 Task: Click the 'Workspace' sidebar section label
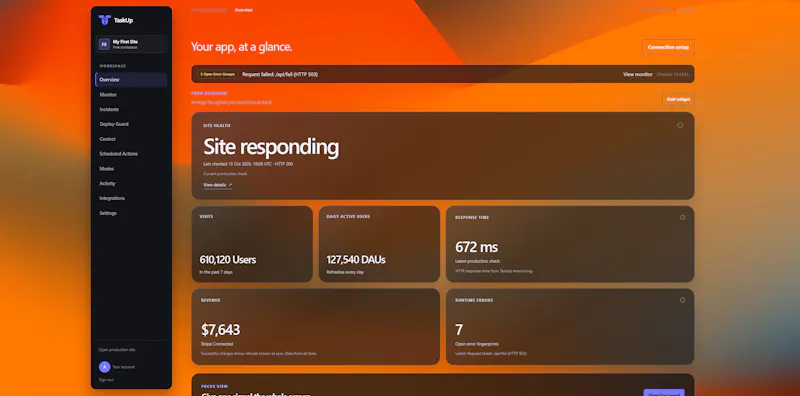113,66
